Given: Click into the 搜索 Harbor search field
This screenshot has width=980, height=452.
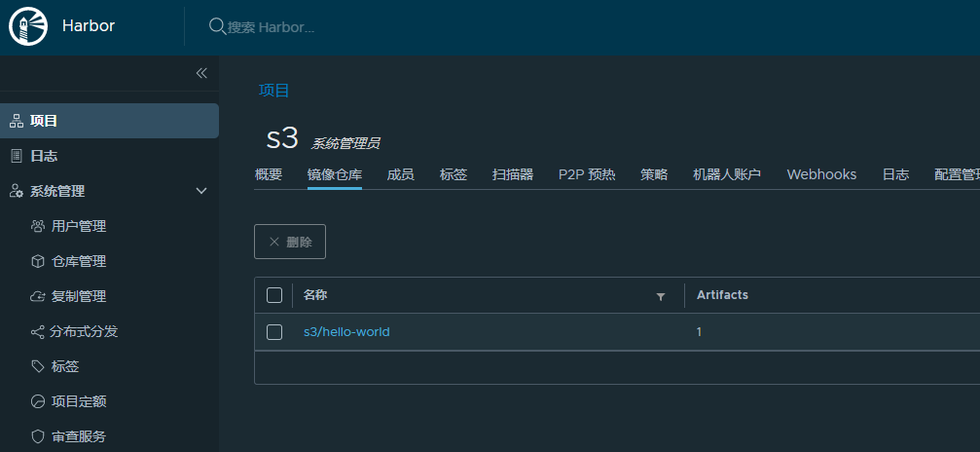Looking at the screenshot, I should (272, 27).
